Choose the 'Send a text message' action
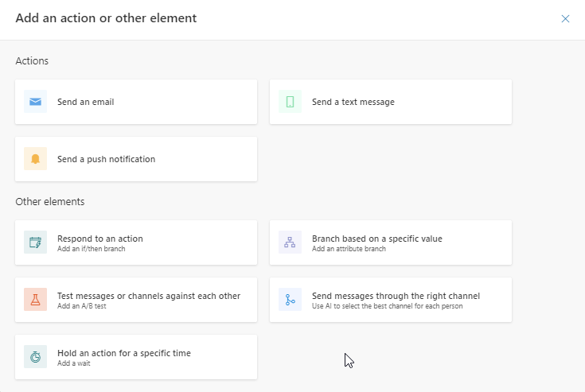The width and height of the screenshot is (585, 392). (x=353, y=102)
